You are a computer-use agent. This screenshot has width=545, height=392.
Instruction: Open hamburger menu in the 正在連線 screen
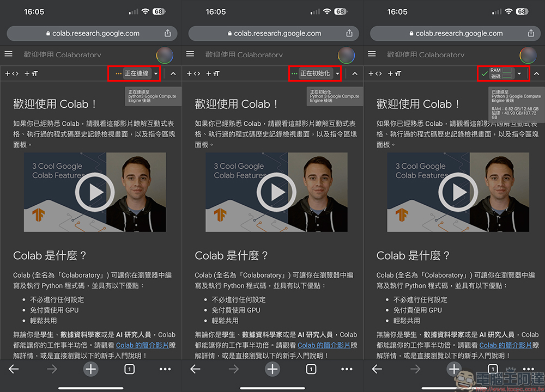pos(8,54)
